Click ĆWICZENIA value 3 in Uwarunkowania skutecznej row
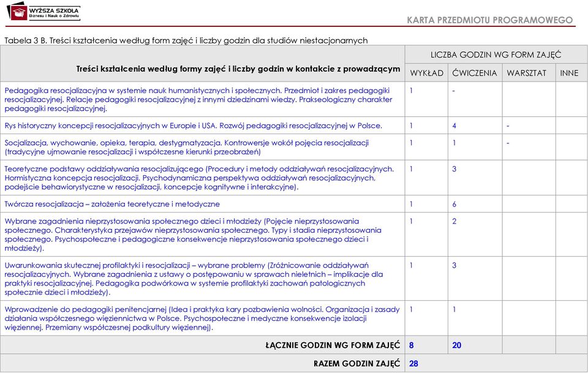This screenshot has height=373, width=588. [454, 265]
